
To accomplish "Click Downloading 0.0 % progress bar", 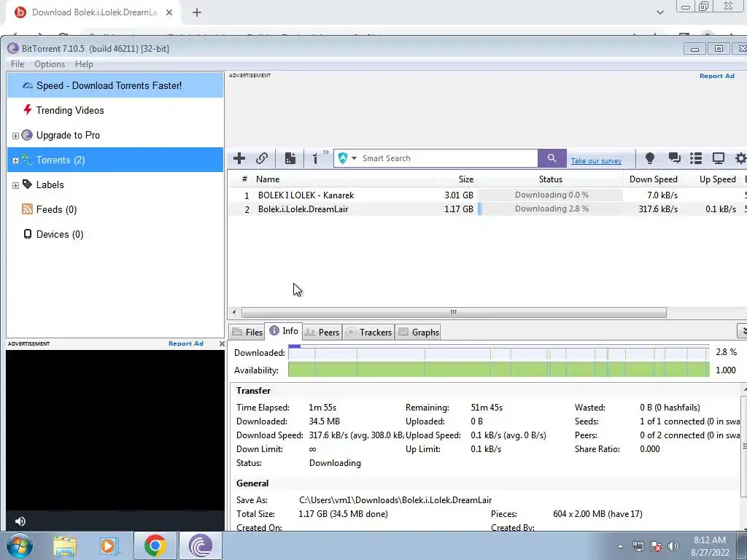I will 550,195.
